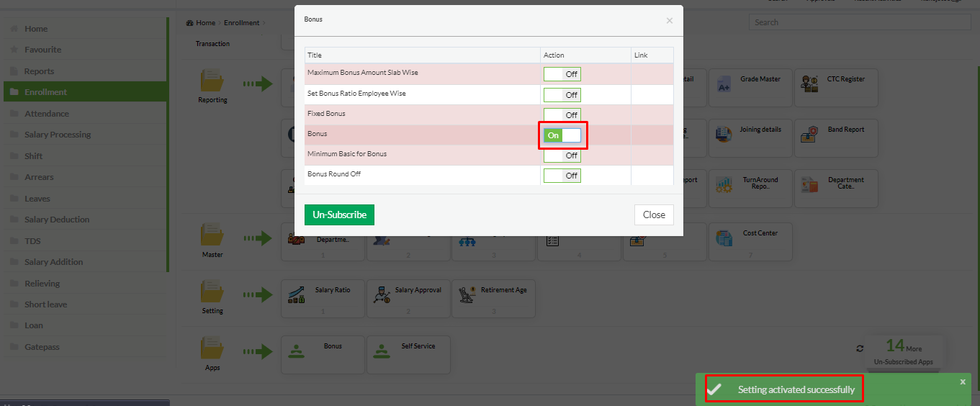
Task: Click 'Setting activated successfully' notification text
Action: coord(796,389)
